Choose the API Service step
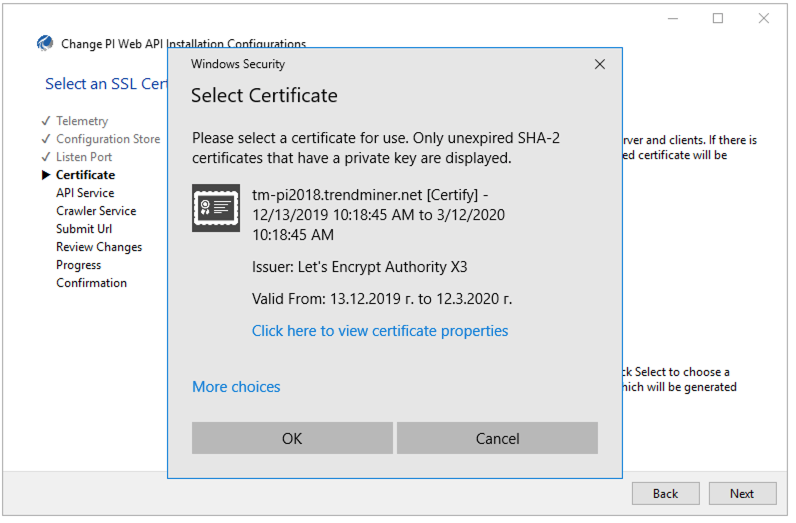This screenshot has height=523, width=796. pos(85,193)
